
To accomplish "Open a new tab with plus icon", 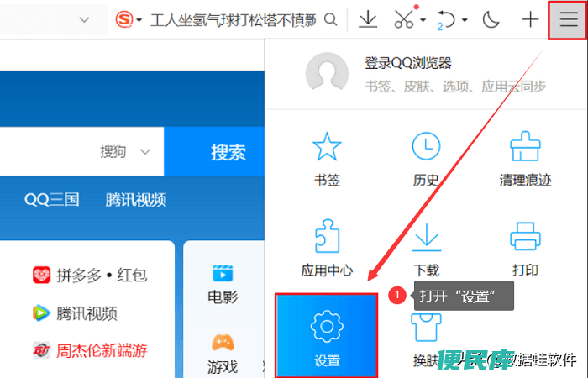I will 530,19.
